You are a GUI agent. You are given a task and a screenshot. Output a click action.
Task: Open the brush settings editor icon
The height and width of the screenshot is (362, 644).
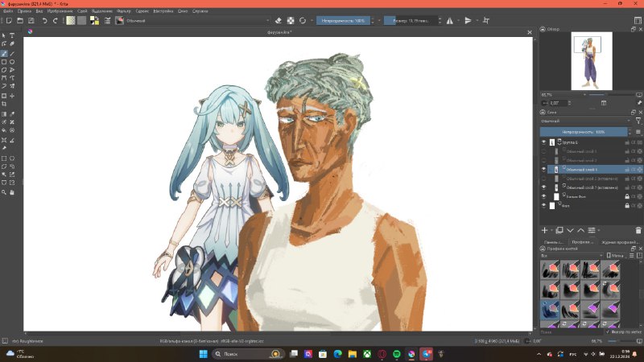tap(108, 21)
